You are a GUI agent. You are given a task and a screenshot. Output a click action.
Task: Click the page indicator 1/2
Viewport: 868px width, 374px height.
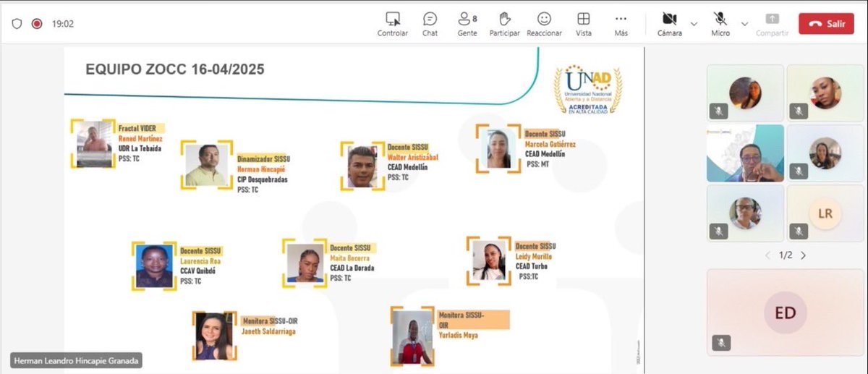(x=786, y=255)
